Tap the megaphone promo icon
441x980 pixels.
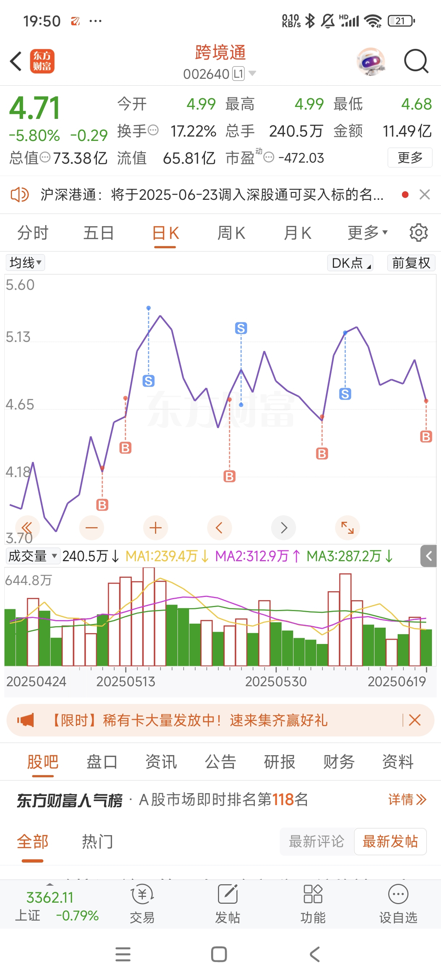26,720
